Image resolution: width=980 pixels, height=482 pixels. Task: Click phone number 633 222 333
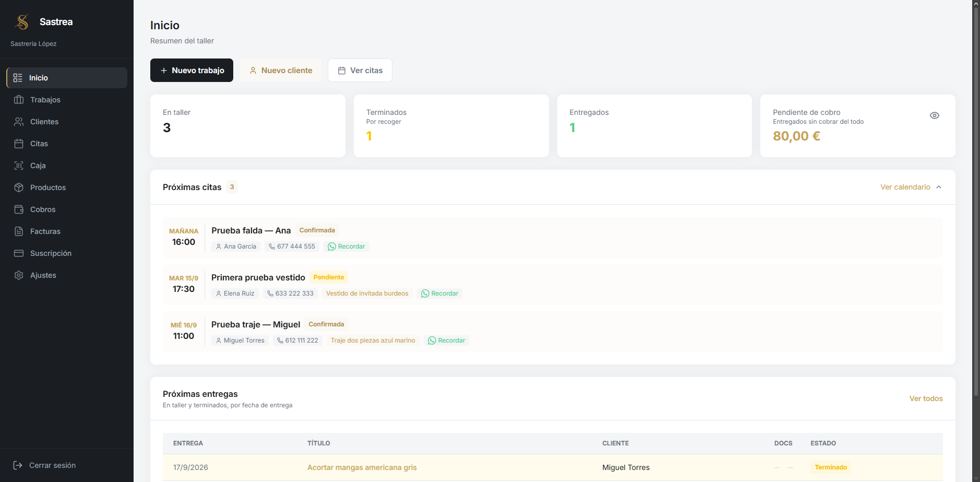[290, 293]
